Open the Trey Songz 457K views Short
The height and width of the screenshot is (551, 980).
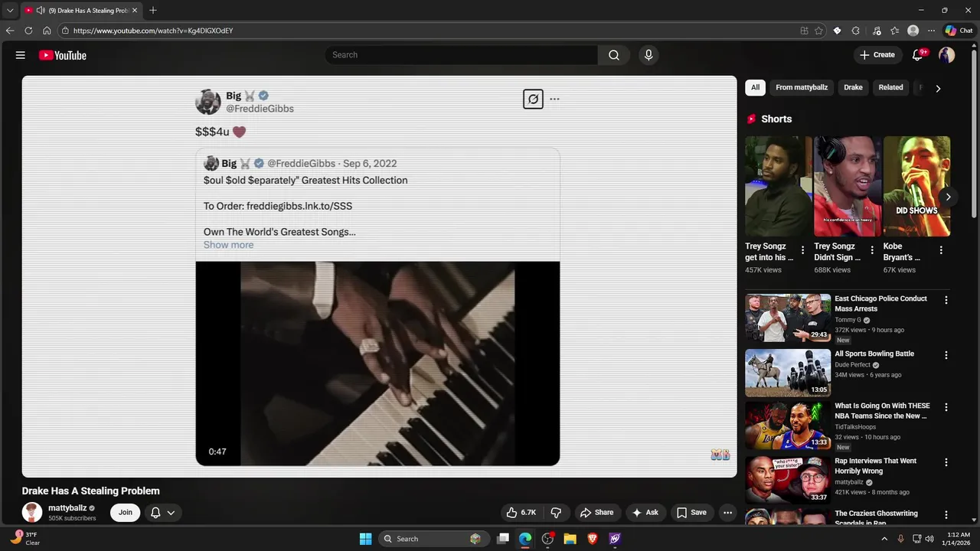click(x=778, y=186)
